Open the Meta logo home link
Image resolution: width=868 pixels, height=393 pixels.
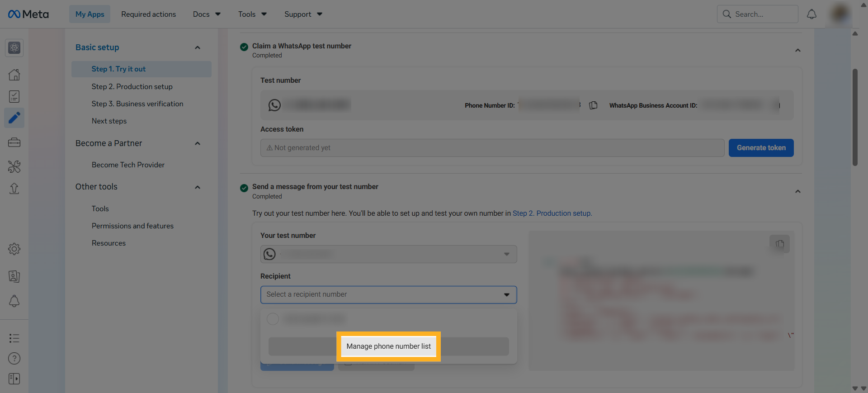[28, 14]
